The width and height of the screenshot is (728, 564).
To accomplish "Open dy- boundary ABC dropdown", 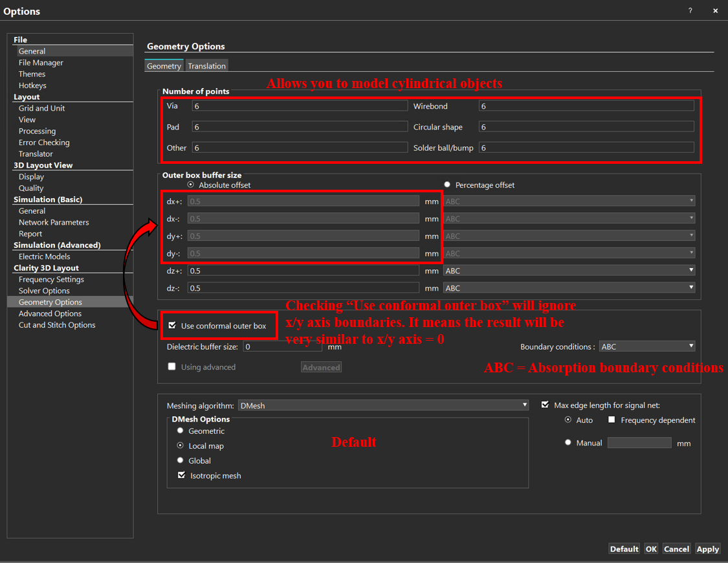I will 569,253.
